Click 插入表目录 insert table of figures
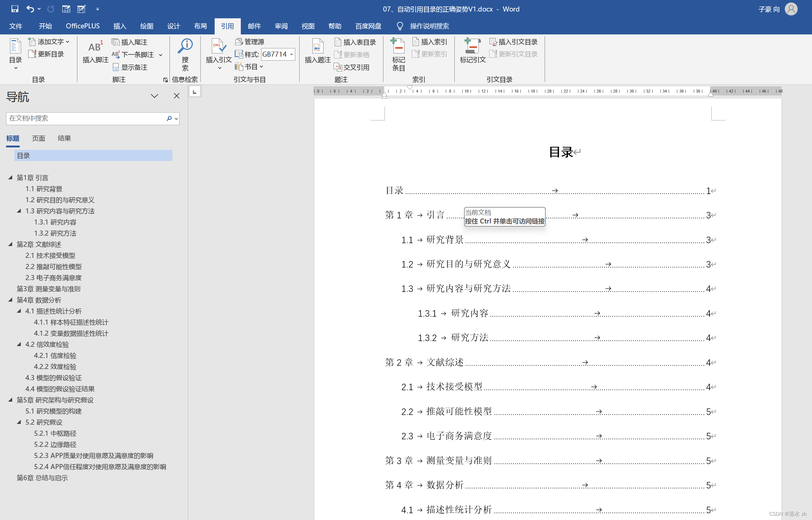 click(x=355, y=42)
